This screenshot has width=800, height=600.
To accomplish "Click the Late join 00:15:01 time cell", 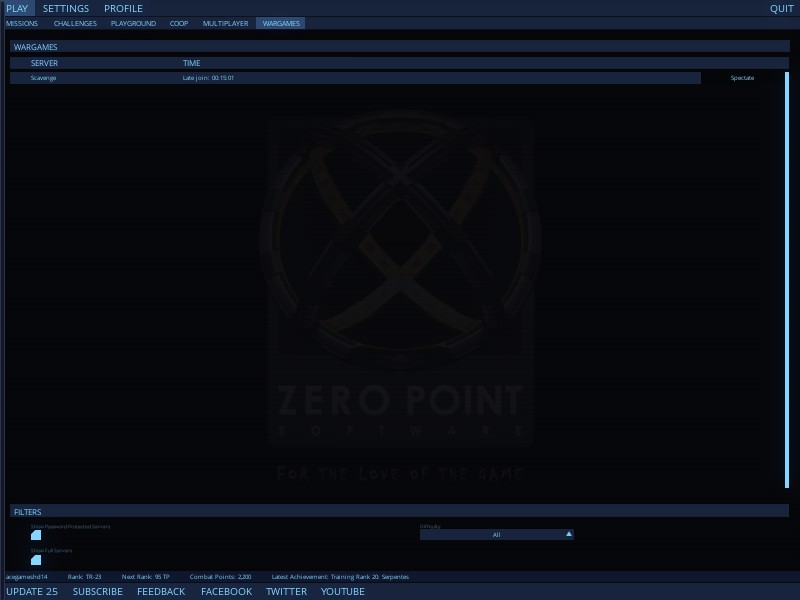I will [x=208, y=78].
